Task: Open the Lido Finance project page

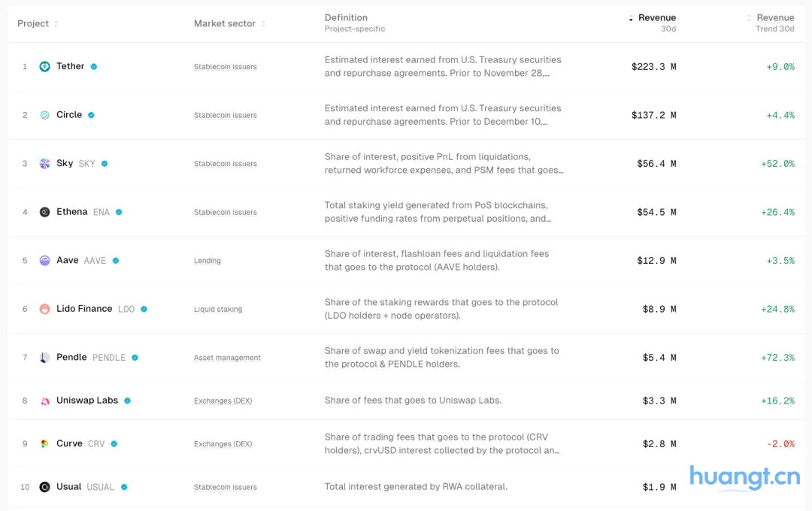Action: [84, 309]
